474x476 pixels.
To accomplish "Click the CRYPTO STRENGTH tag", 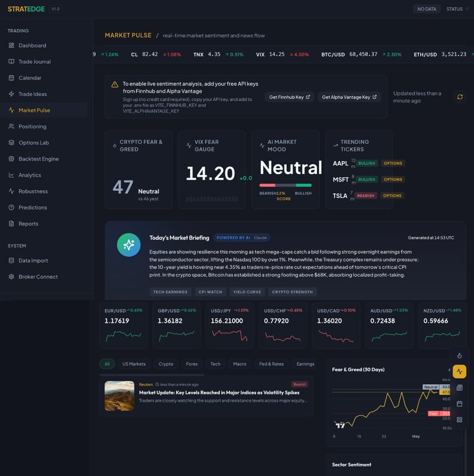I will (292, 292).
